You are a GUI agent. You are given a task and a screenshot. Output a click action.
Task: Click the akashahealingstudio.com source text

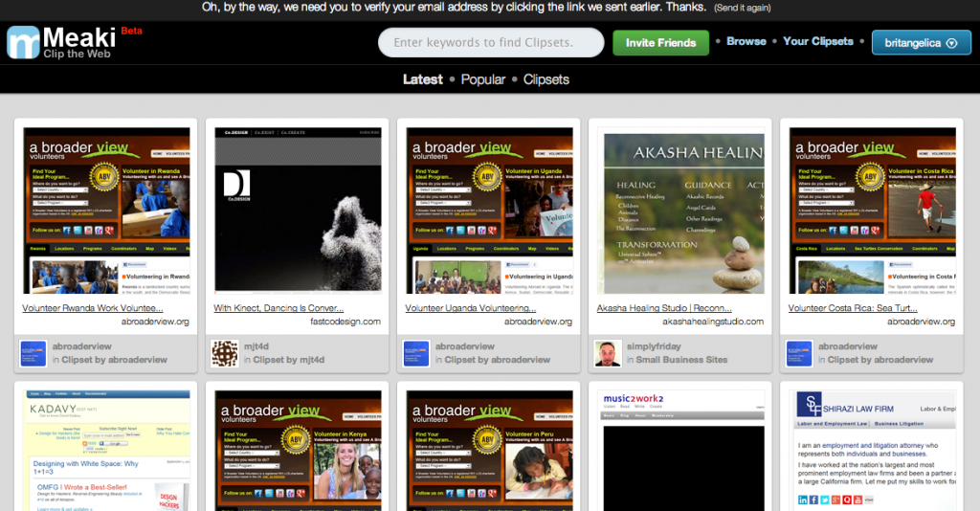point(713,322)
